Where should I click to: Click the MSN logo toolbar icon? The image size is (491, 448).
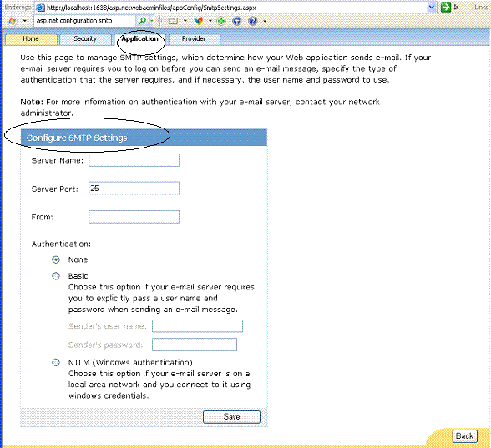coord(13,21)
